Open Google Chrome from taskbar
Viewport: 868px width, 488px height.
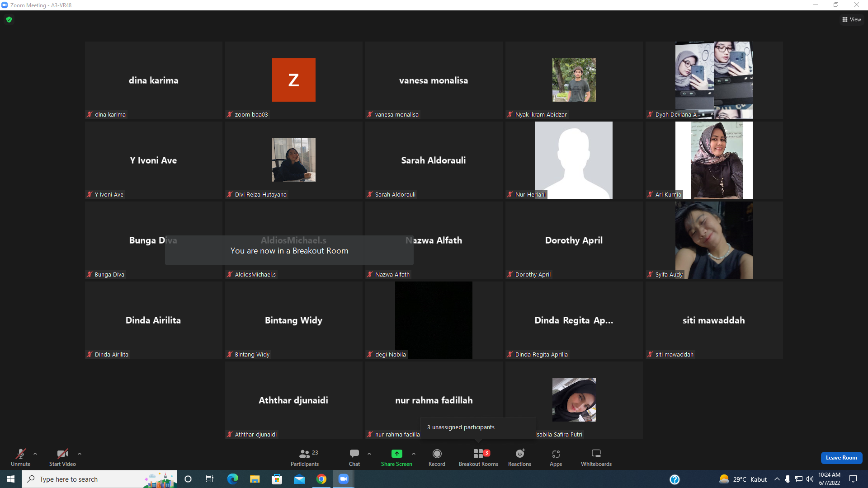(x=321, y=479)
